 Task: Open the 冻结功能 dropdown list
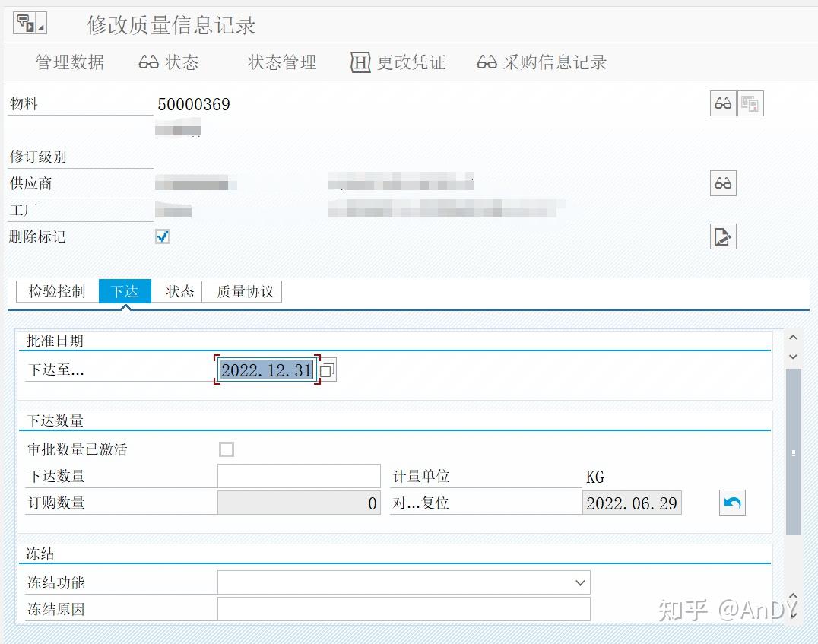click(x=582, y=582)
